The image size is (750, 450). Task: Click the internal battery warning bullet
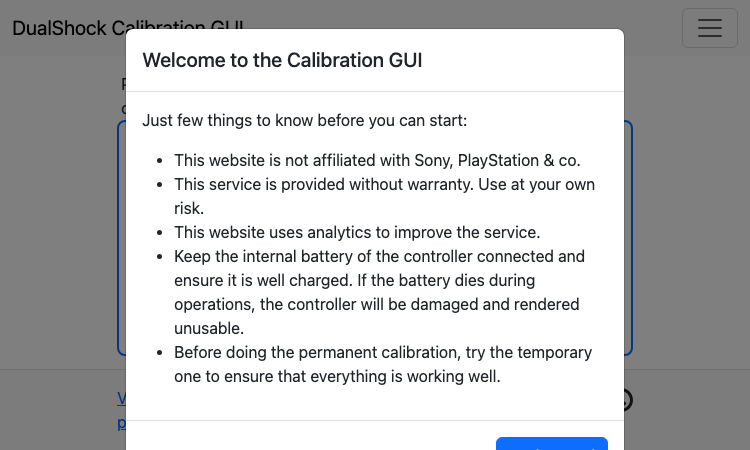(379, 292)
